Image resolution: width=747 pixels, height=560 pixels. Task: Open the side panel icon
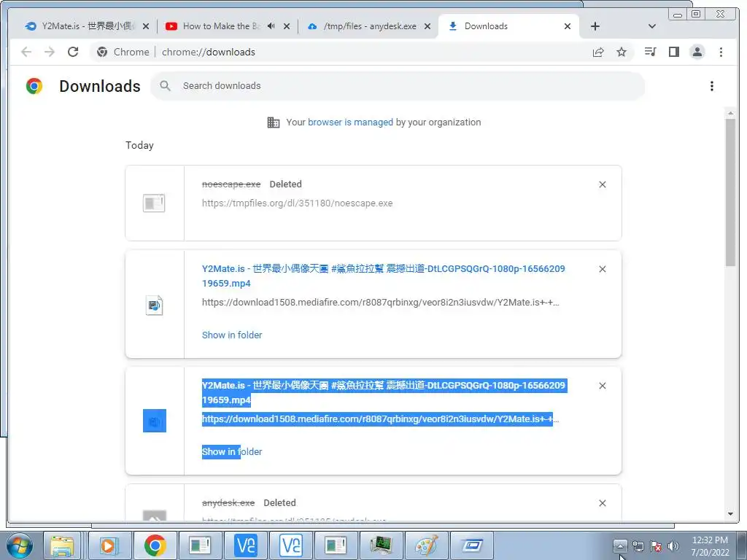tap(673, 52)
